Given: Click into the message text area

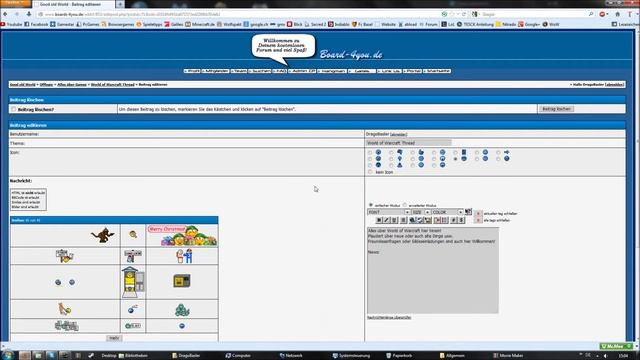Looking at the screenshot, I should [433, 270].
